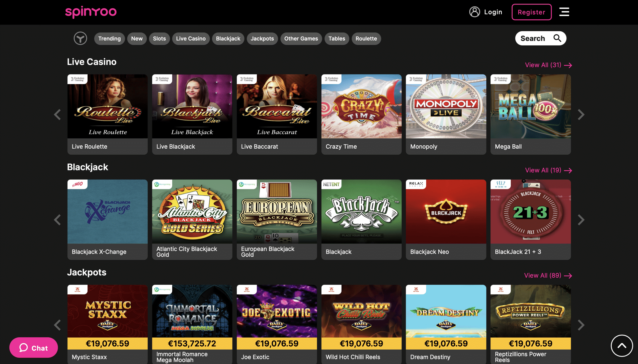The width and height of the screenshot is (638, 364).
Task: Click Red Tiger badge on Dream Destiny
Action: click(x=416, y=290)
